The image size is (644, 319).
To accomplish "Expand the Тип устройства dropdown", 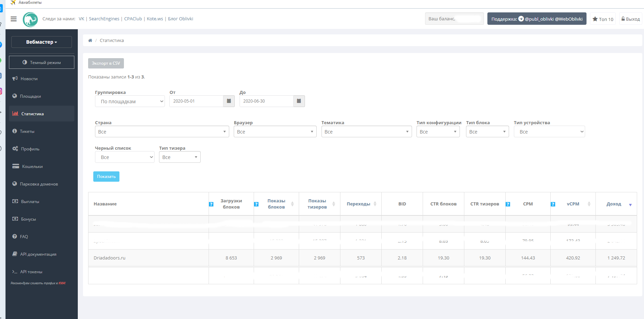I will tap(549, 132).
